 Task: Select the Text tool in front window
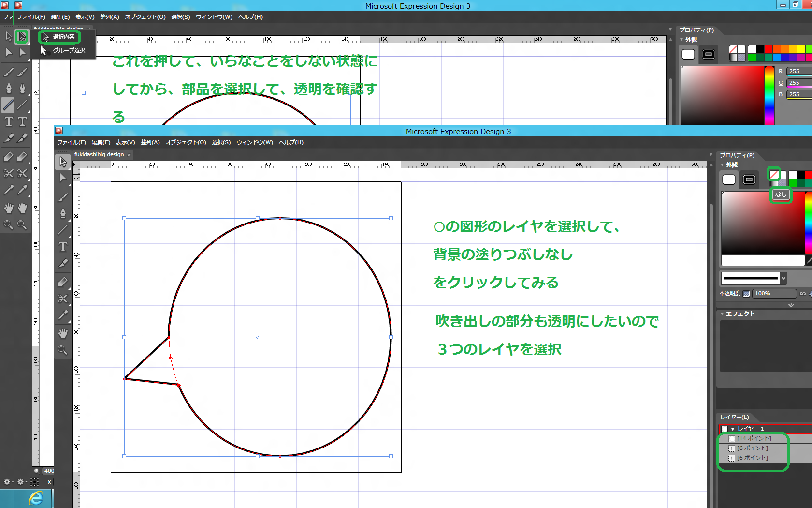click(63, 247)
